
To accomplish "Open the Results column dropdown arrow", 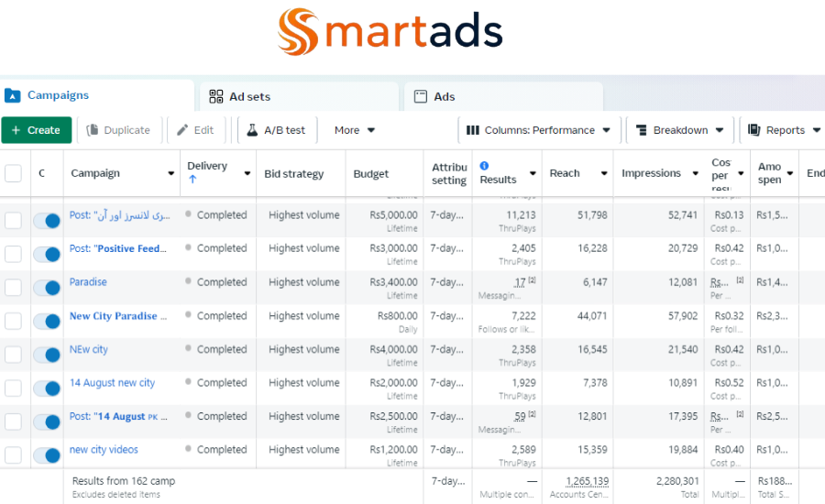I will click(x=533, y=173).
